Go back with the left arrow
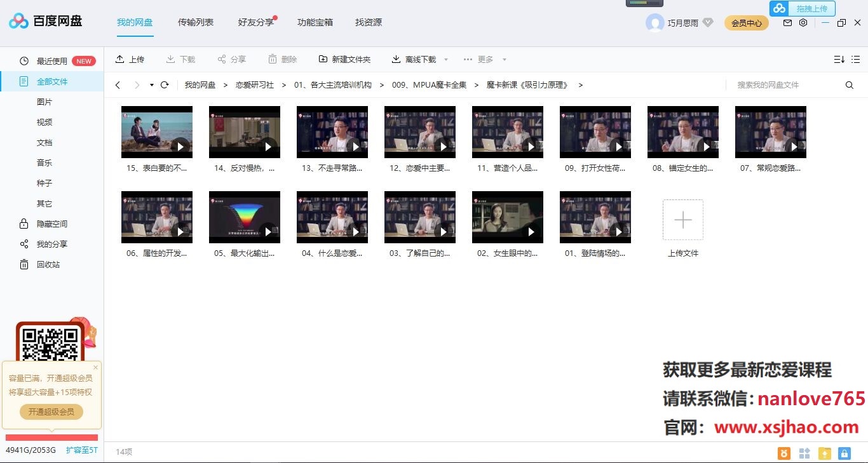 point(118,85)
